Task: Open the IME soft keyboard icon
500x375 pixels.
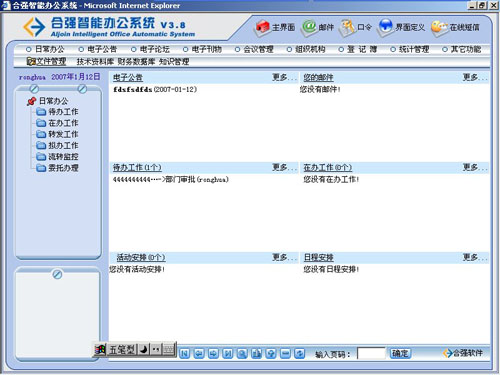Action: click(x=169, y=350)
